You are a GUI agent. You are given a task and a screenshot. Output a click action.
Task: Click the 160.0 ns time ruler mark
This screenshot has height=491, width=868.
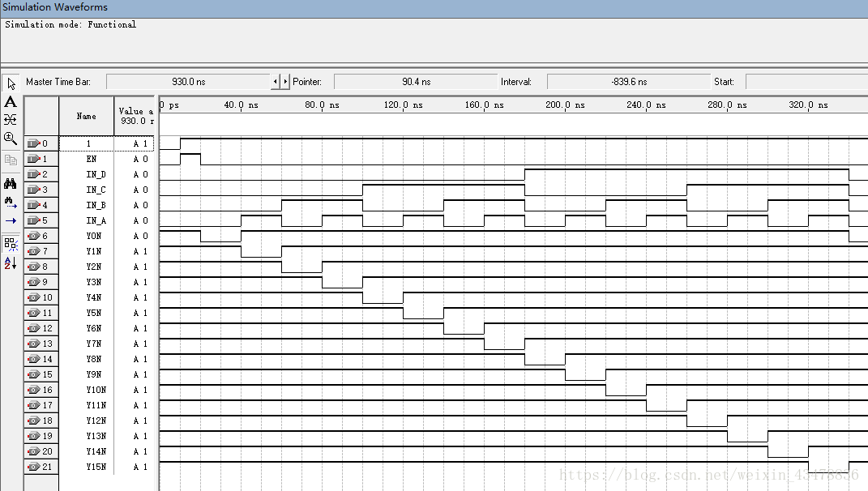(x=484, y=105)
